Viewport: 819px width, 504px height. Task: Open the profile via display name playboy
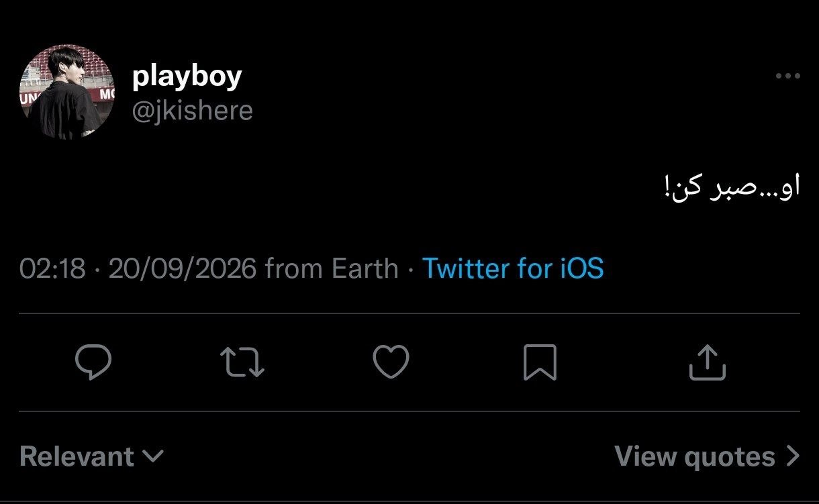pyautogui.click(x=187, y=77)
